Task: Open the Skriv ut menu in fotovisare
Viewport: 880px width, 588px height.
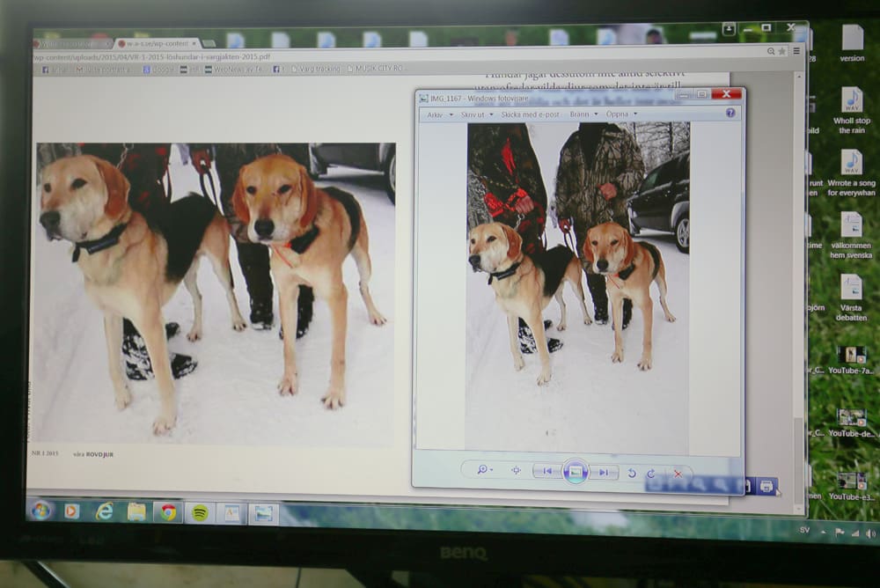Action: [x=476, y=114]
